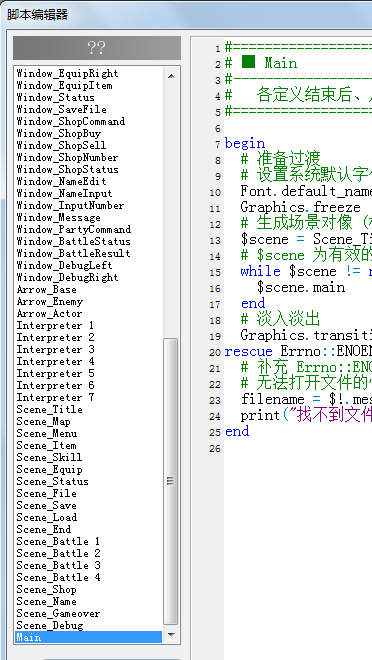372x660 pixels.
Task: Click the 'rescue Errno' code line
Action: [298, 351]
